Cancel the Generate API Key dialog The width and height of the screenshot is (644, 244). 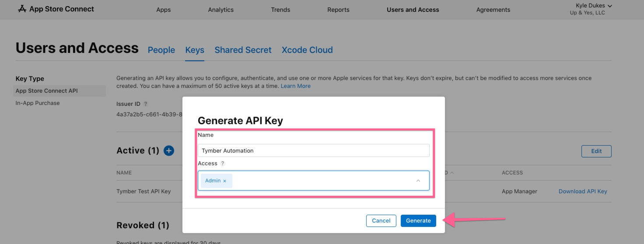tap(381, 221)
